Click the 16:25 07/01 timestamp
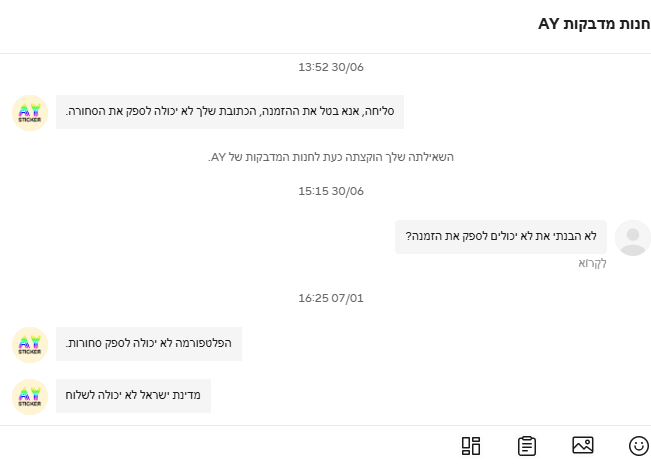The width and height of the screenshot is (651, 467). pos(331,297)
